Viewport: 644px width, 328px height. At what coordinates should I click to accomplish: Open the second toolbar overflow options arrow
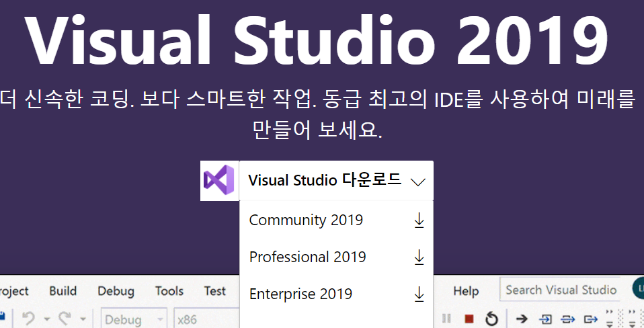point(633,319)
